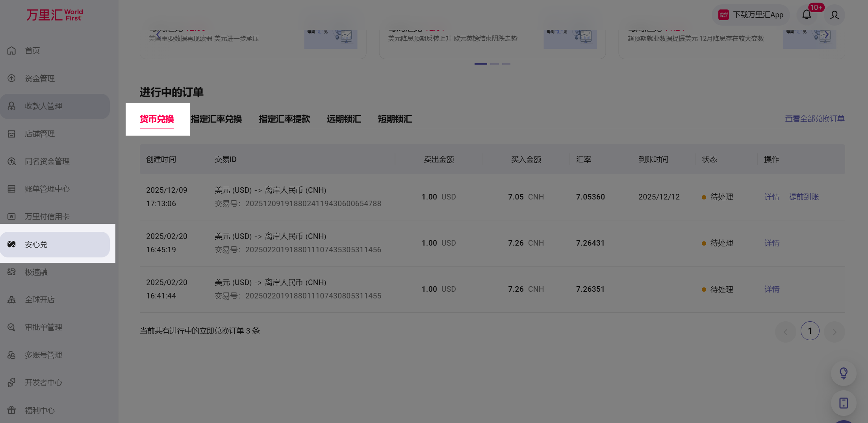Click the 资金管理 sidebar icon
868x423 pixels.
(x=12, y=78)
